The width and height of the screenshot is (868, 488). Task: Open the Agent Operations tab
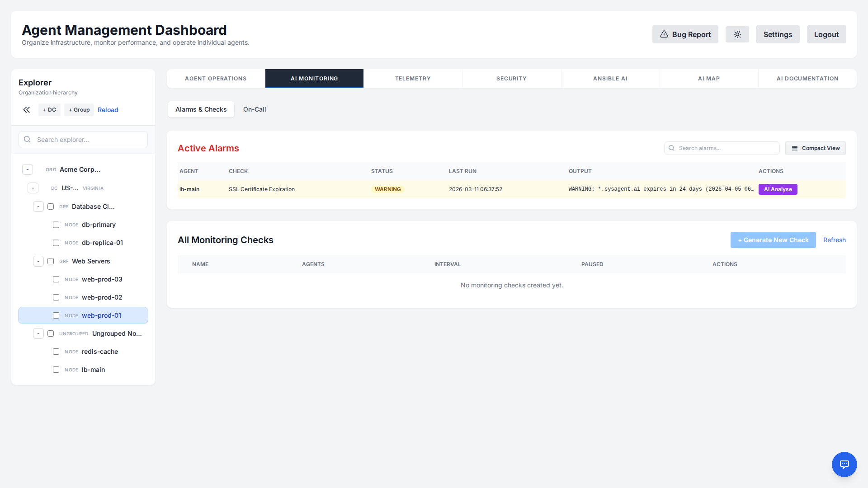[216, 79]
